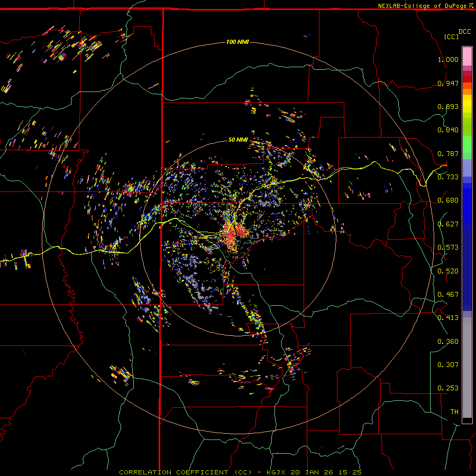Viewport: 476px width, 476px height.
Task: Click the 0.680 legend value
Action: [448, 200]
